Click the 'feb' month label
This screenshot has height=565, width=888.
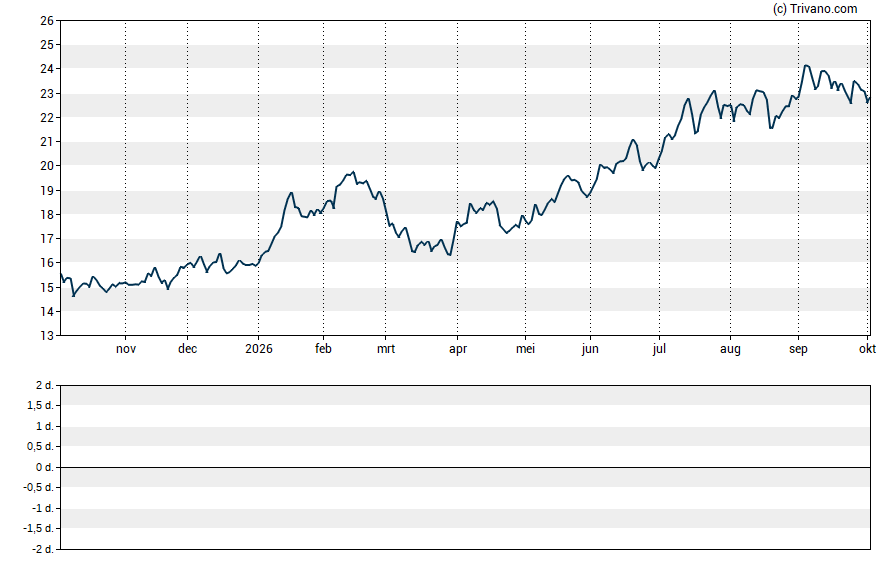(323, 349)
